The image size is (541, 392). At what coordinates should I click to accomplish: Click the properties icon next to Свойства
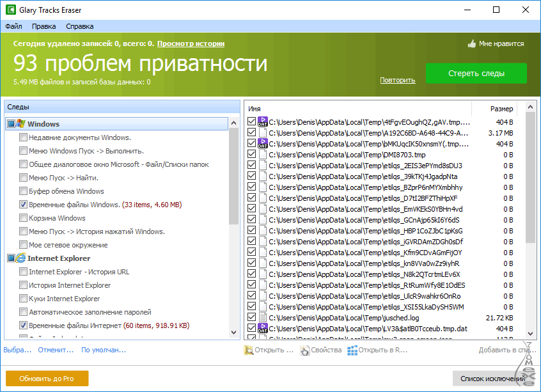[x=304, y=350]
